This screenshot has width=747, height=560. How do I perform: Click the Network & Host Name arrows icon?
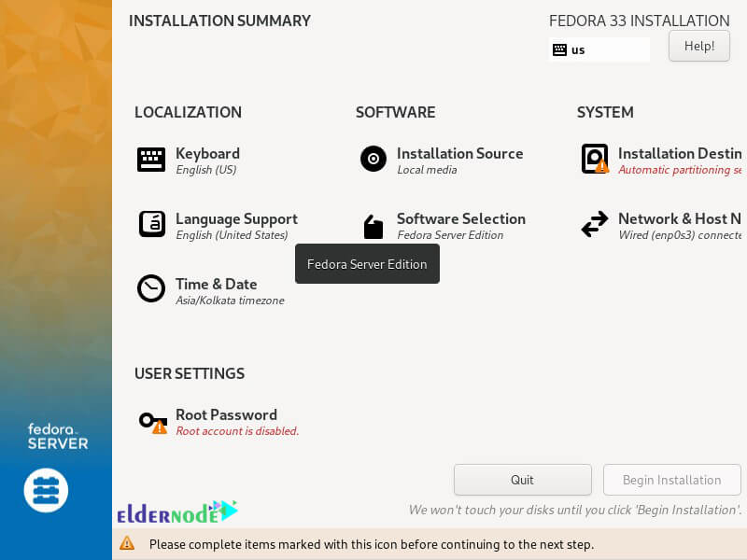(595, 224)
